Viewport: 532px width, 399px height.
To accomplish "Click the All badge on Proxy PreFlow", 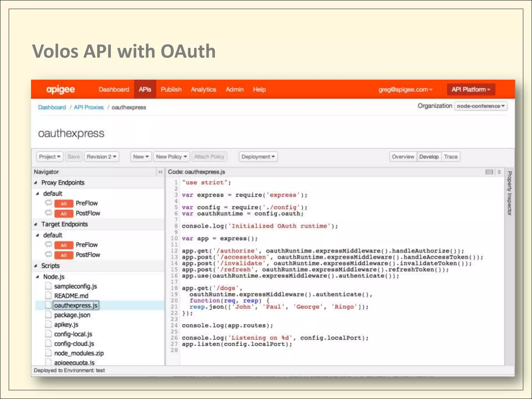I will [x=64, y=203].
